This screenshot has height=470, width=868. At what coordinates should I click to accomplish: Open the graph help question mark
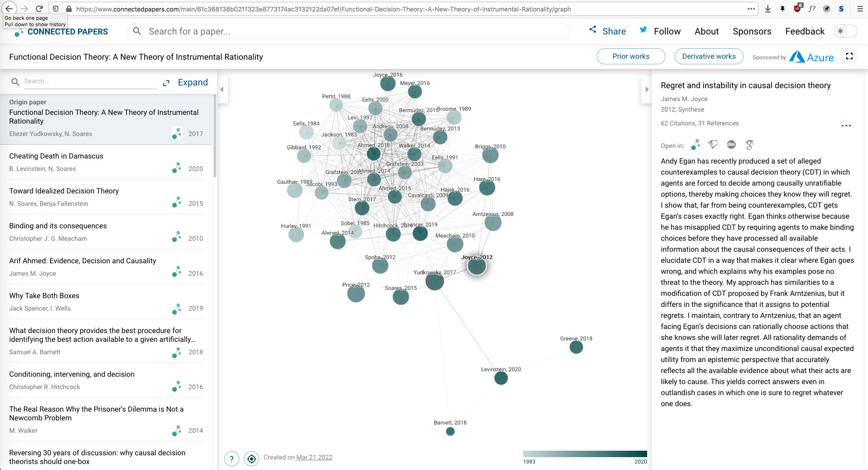[x=231, y=459]
